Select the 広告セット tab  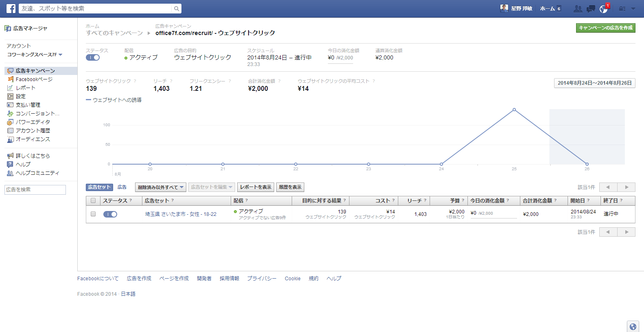(x=99, y=187)
